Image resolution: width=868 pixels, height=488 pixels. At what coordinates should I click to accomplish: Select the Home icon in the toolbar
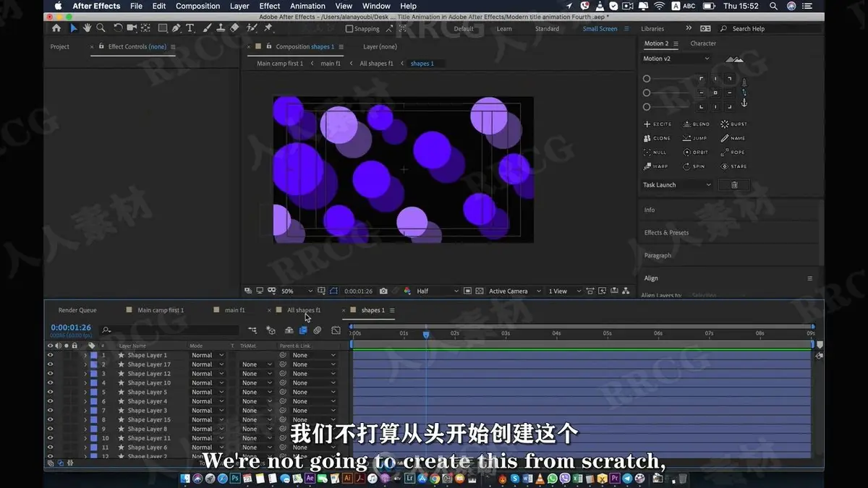pyautogui.click(x=56, y=28)
